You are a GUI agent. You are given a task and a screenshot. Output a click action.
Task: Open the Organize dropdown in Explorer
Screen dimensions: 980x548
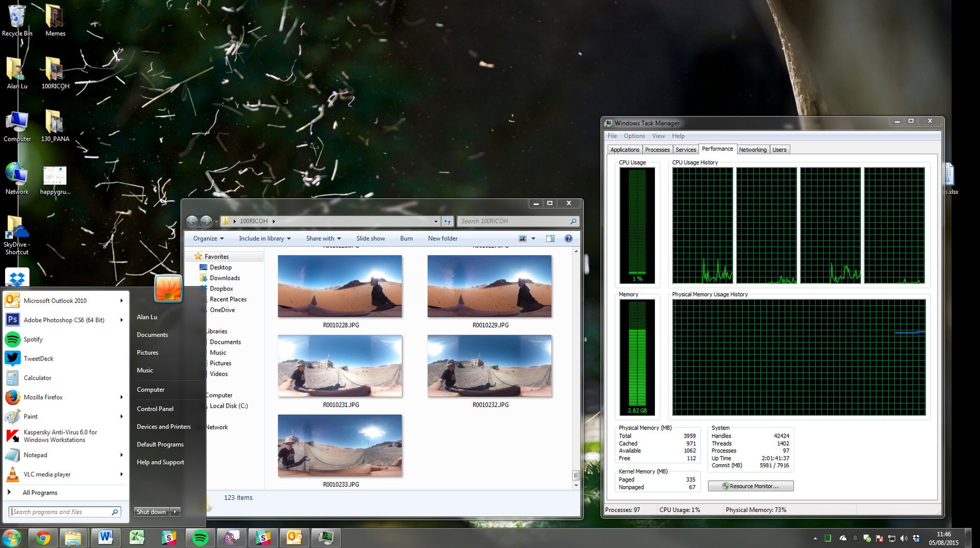[207, 238]
